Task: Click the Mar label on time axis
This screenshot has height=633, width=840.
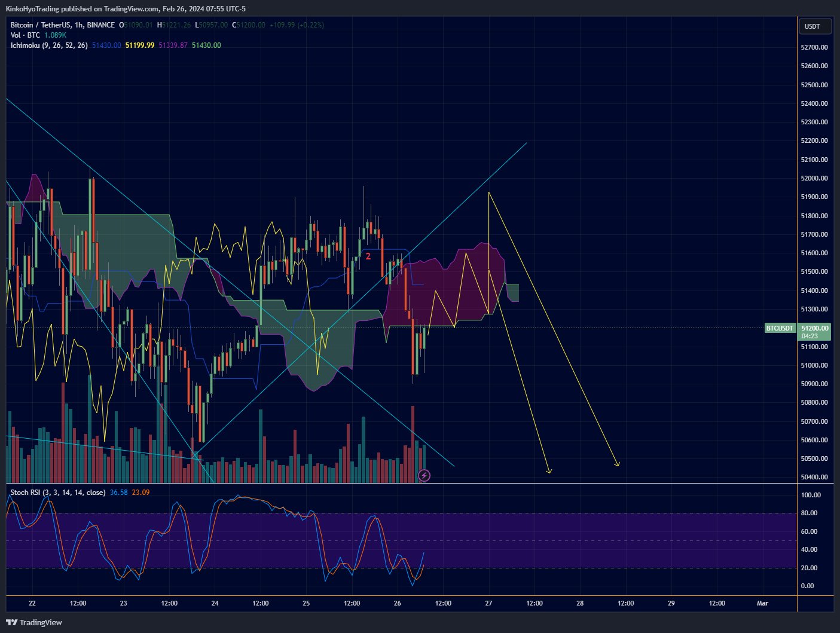Action: (x=762, y=603)
